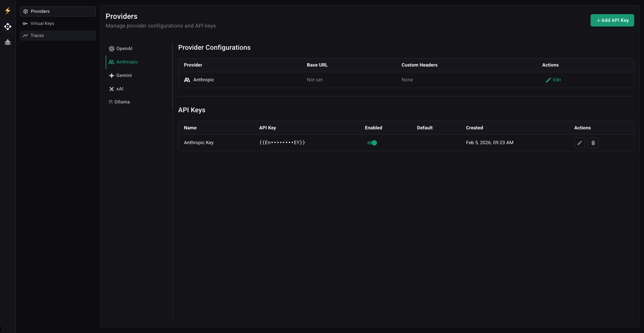
Task: Select the Ollama provider entry
Action: pyautogui.click(x=122, y=102)
